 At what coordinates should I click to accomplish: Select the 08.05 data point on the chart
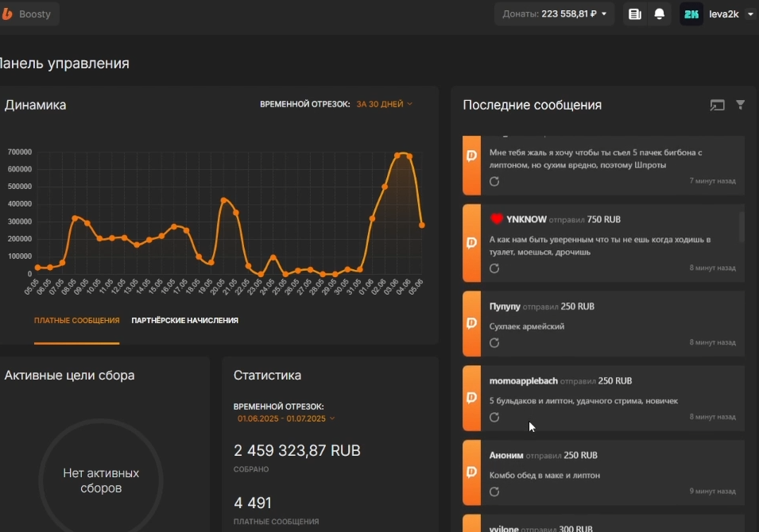(x=75, y=218)
